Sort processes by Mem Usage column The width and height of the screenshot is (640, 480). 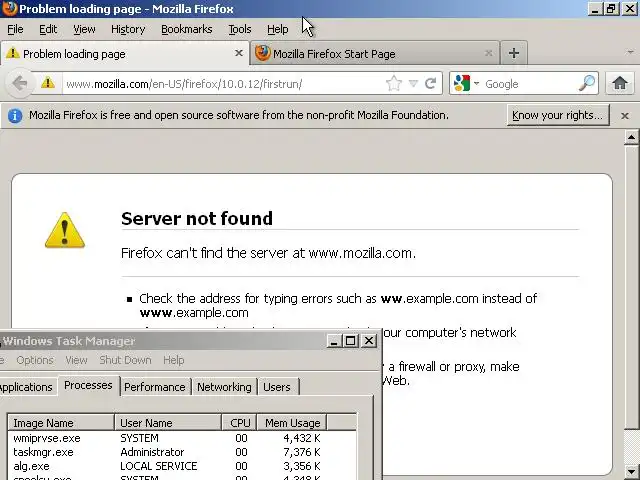(292, 423)
